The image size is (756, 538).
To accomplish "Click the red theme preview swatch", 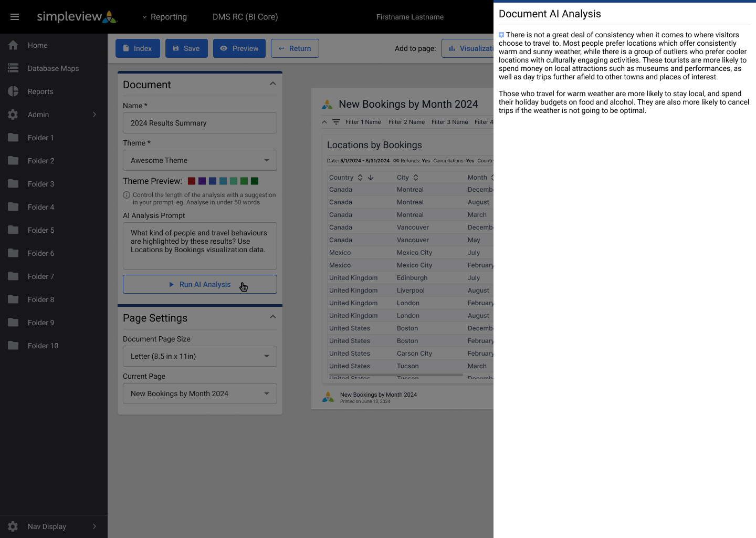I will [x=191, y=181].
